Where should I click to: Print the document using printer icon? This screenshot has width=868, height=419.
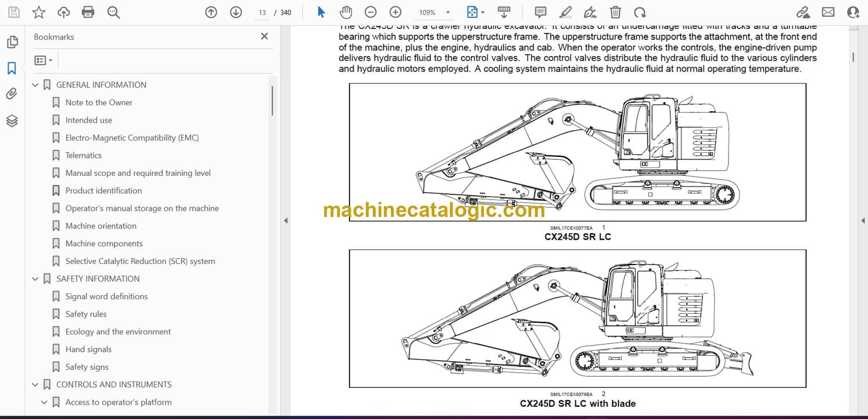pyautogui.click(x=88, y=12)
